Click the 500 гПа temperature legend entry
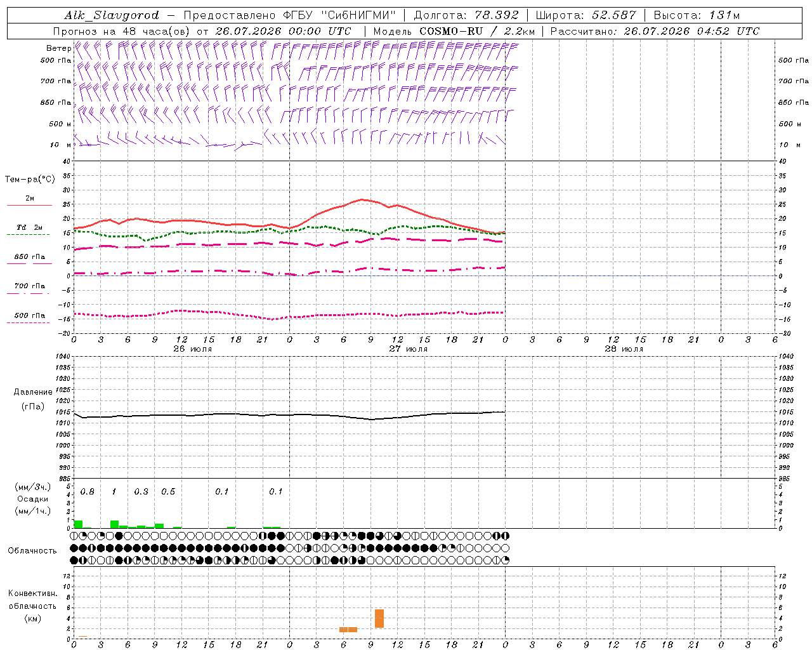The image size is (812, 650). pyautogui.click(x=29, y=317)
